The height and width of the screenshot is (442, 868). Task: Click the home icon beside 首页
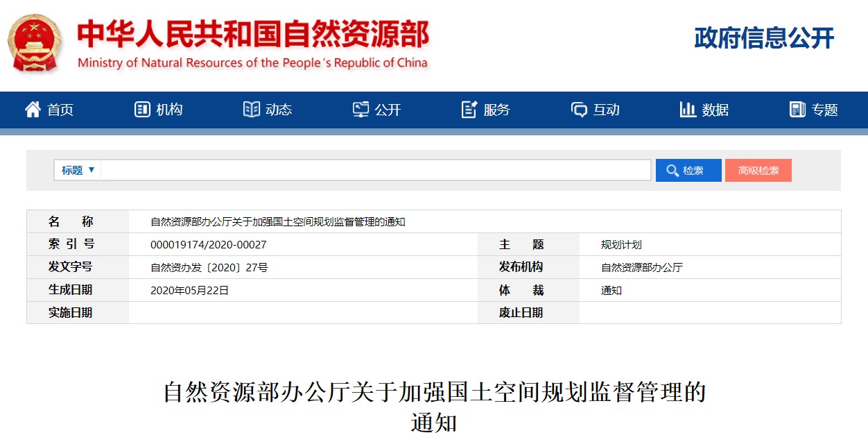33,110
